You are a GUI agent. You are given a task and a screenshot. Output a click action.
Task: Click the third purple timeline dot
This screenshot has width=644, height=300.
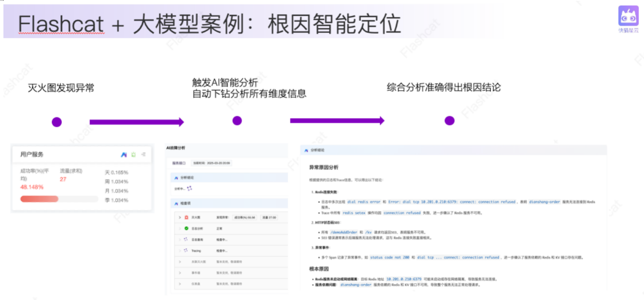449,121
